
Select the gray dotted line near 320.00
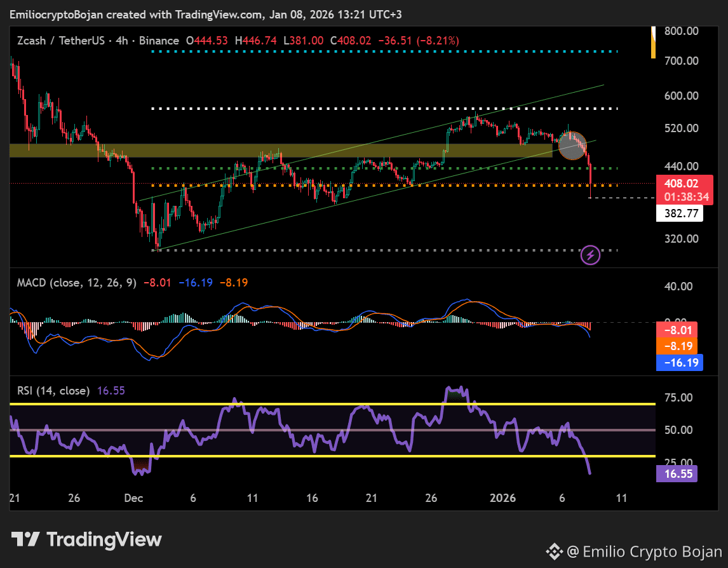coord(384,250)
